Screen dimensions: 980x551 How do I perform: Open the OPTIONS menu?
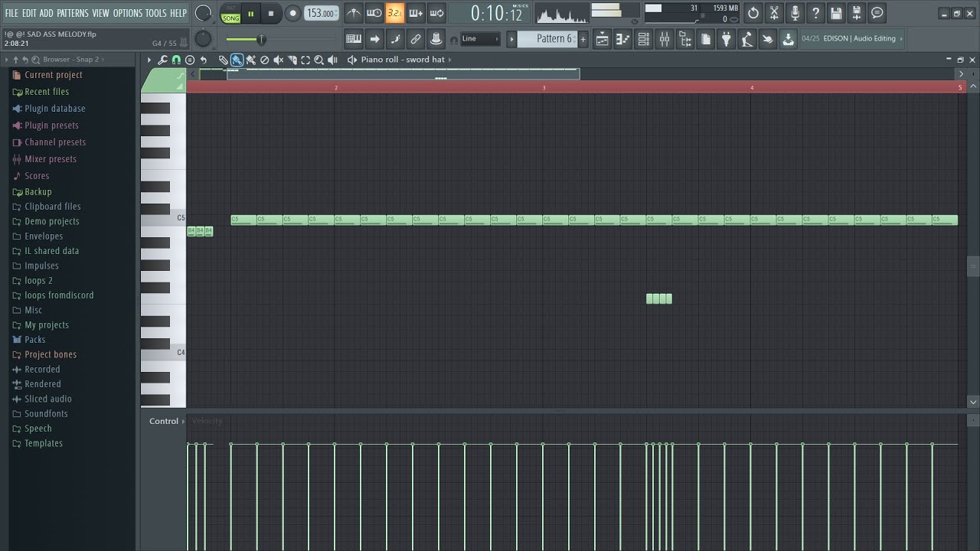128,13
